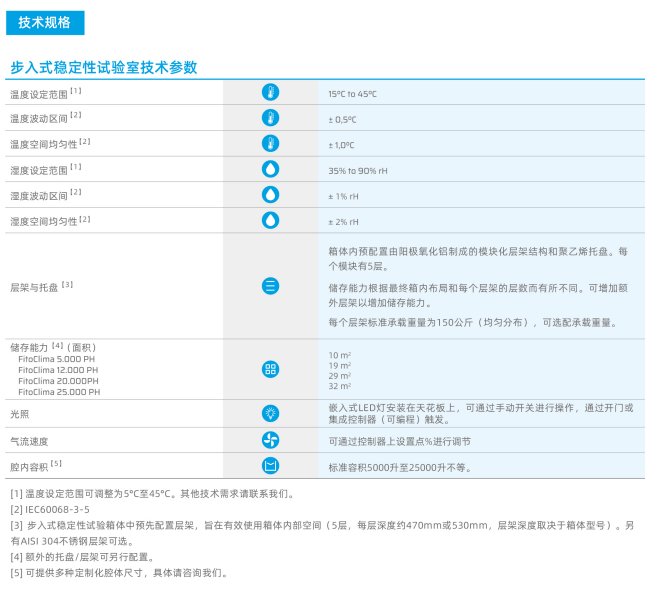Click heading 步入式稳定性试验室技术参数
The height and width of the screenshot is (595, 650).
tap(104, 67)
